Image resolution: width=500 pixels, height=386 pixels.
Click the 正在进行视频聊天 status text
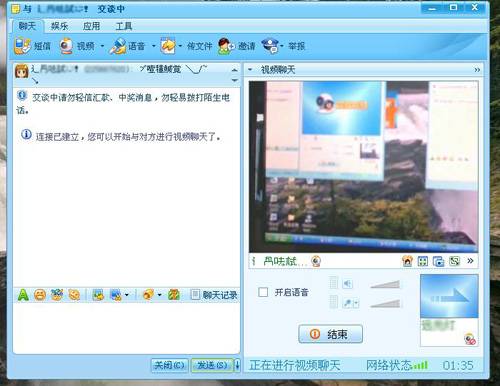(295, 365)
